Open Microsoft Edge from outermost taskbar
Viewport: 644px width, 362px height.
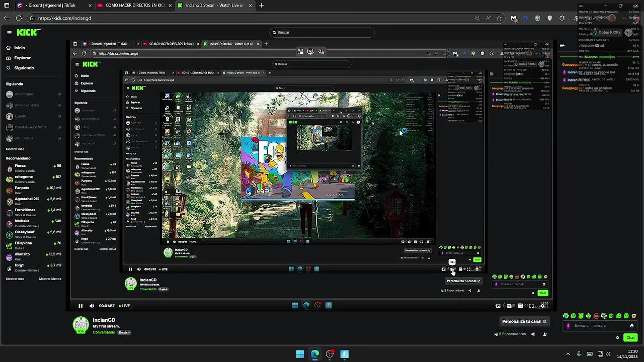coord(315,354)
